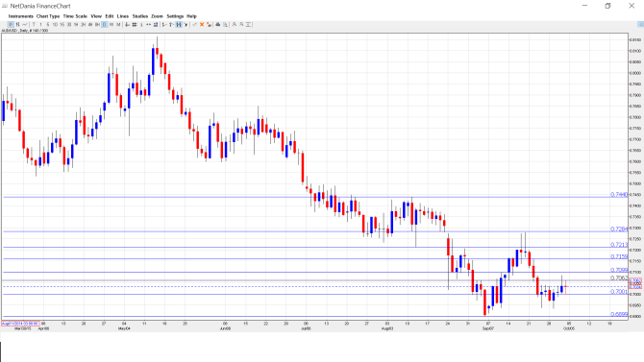This screenshot has height=362, width=644.
Task: Click the 0.7284 horizontal line label
Action: (x=619, y=229)
